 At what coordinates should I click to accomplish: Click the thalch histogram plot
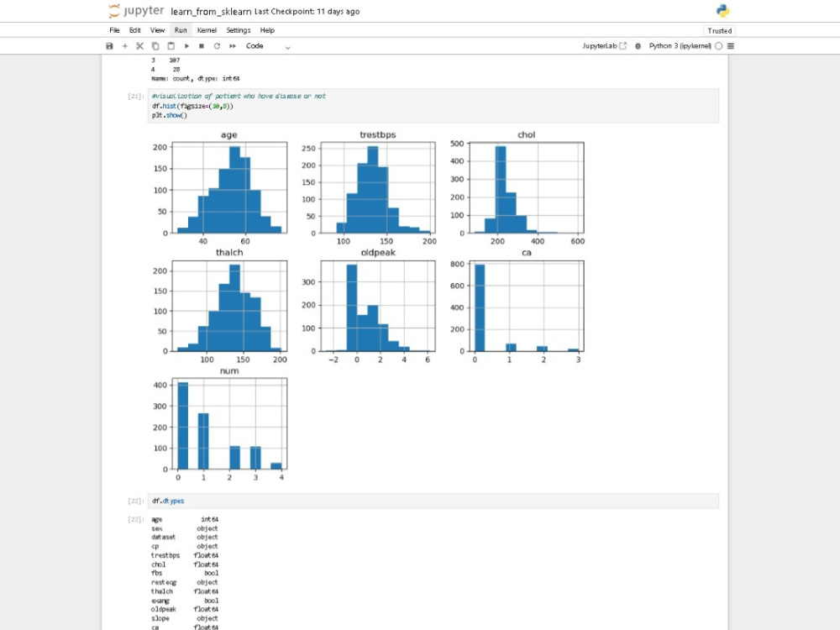[x=229, y=306]
